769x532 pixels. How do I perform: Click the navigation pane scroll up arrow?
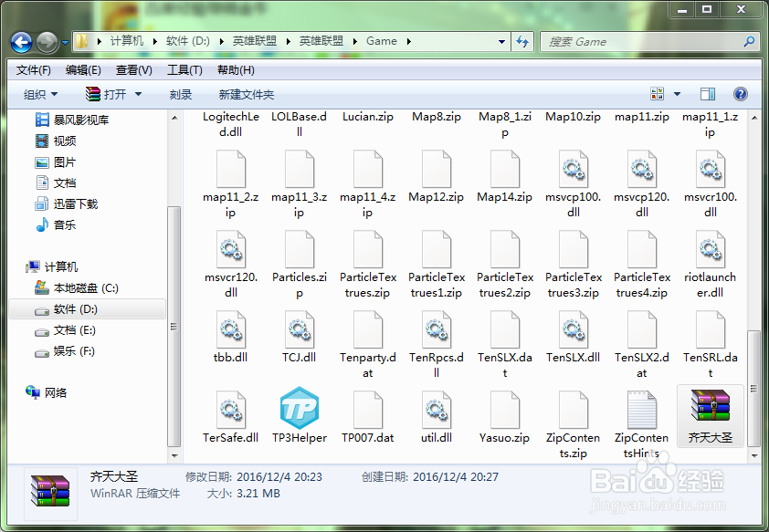tap(174, 118)
